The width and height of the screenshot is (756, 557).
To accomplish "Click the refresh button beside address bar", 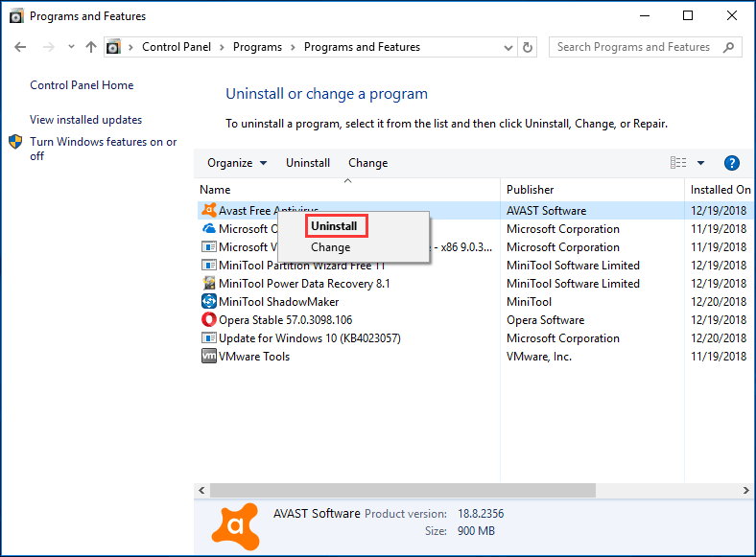I will click(x=528, y=47).
